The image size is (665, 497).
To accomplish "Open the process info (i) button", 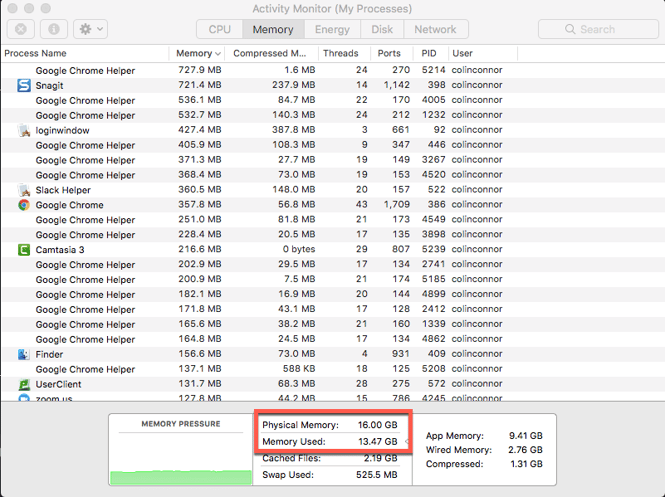I will pos(54,29).
